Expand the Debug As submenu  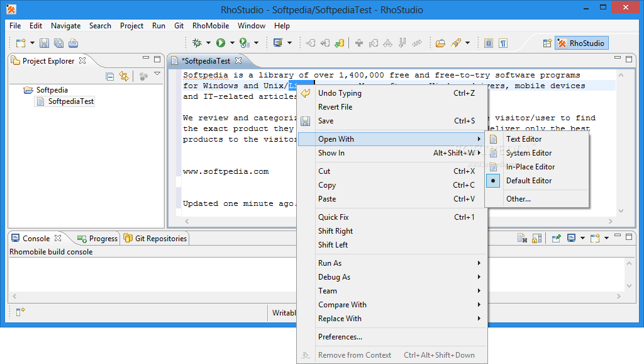pyautogui.click(x=392, y=277)
